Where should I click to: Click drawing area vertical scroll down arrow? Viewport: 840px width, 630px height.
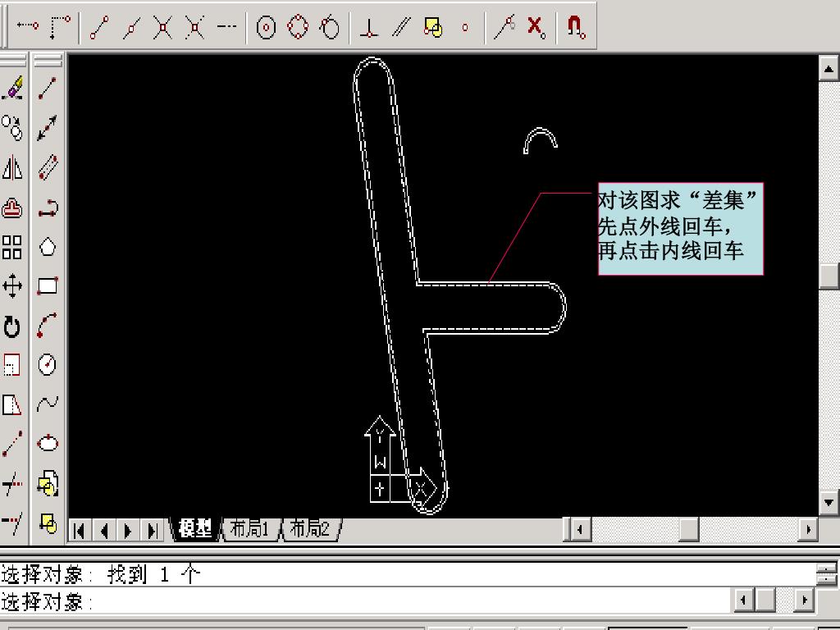click(x=829, y=503)
